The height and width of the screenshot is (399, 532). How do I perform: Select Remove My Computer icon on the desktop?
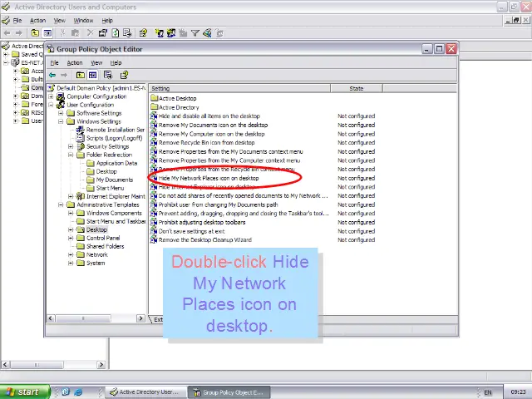coord(211,134)
